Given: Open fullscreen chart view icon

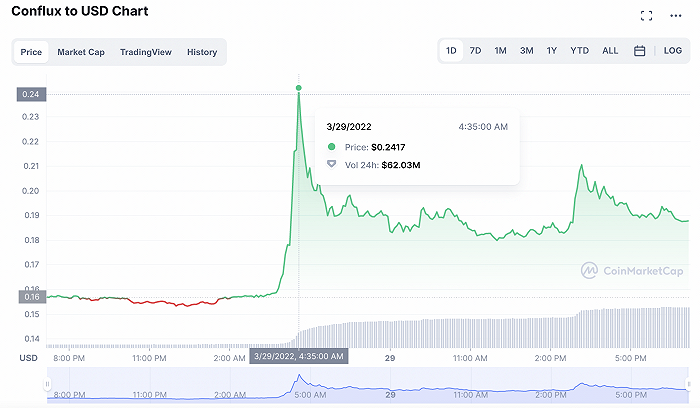Looking at the screenshot, I should coord(646,16).
